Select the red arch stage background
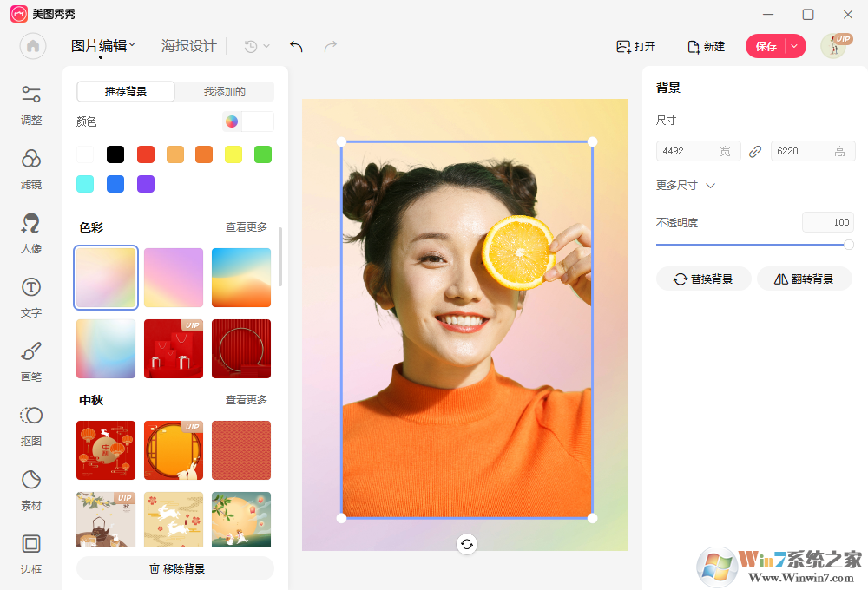Image resolution: width=868 pixels, height=590 pixels. coord(241,349)
